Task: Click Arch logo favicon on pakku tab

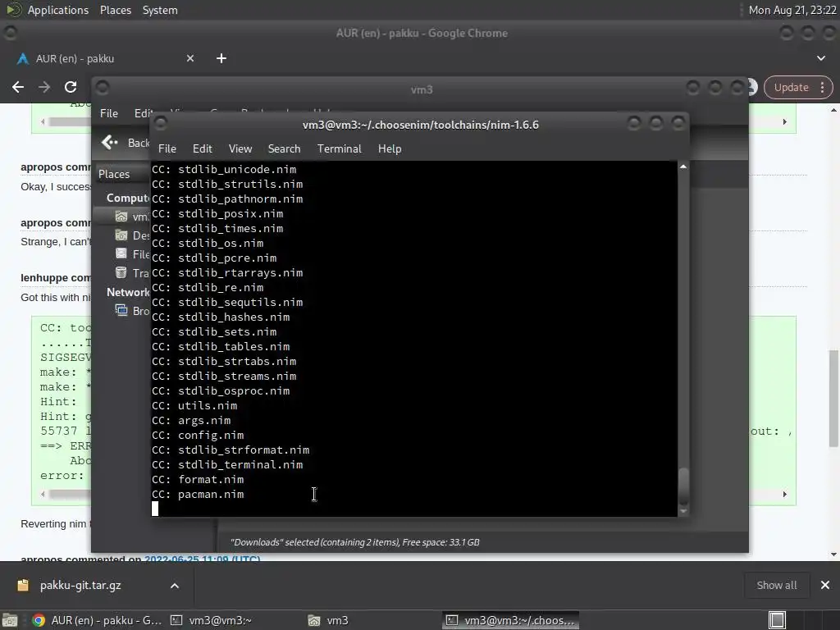Action: click(22, 58)
